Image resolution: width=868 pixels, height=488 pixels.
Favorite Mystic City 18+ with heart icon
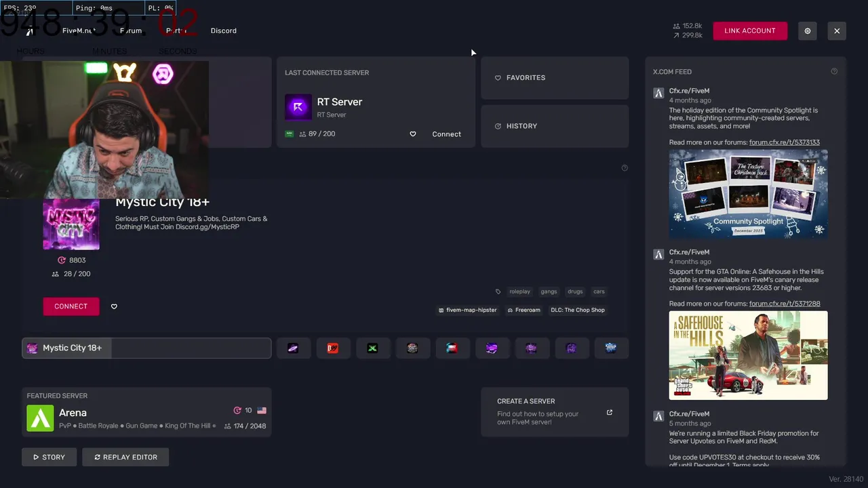coord(114,306)
